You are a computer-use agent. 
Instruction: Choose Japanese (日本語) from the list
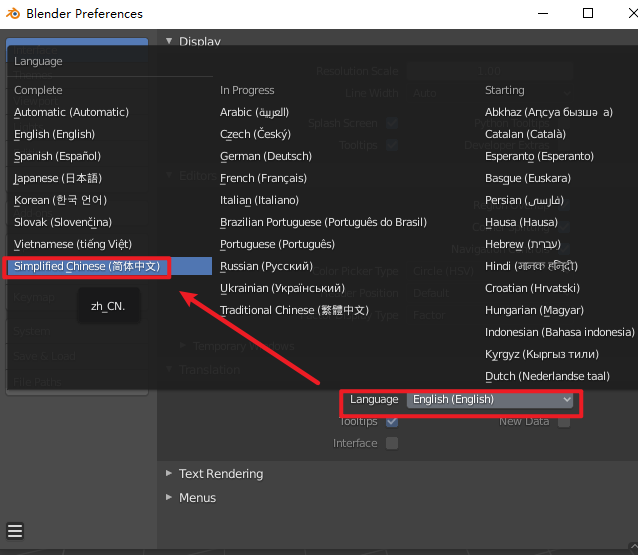(58, 178)
